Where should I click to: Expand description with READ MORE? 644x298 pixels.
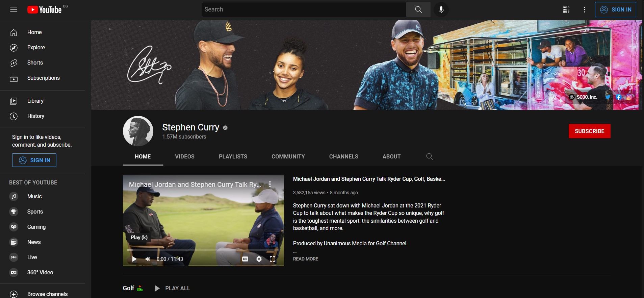point(306,259)
